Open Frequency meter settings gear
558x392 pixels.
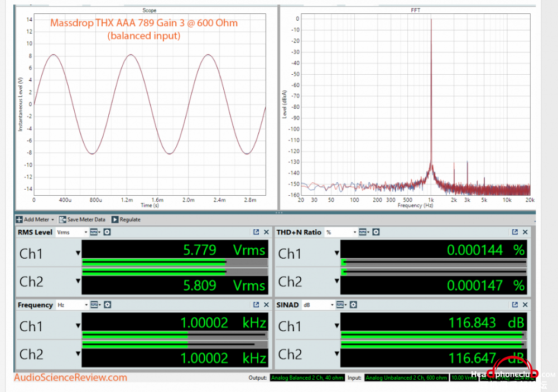click(x=108, y=305)
